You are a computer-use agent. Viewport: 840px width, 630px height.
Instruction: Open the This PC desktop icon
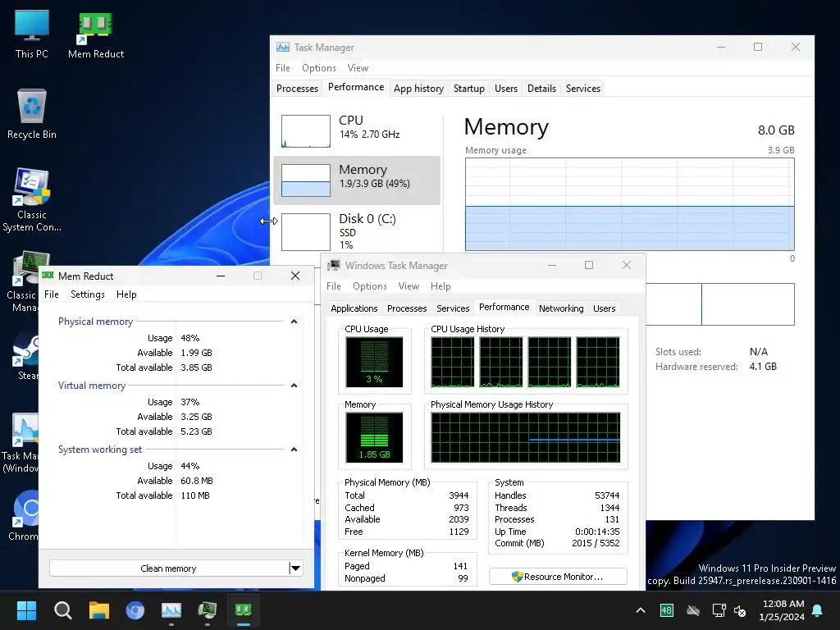coord(32,34)
